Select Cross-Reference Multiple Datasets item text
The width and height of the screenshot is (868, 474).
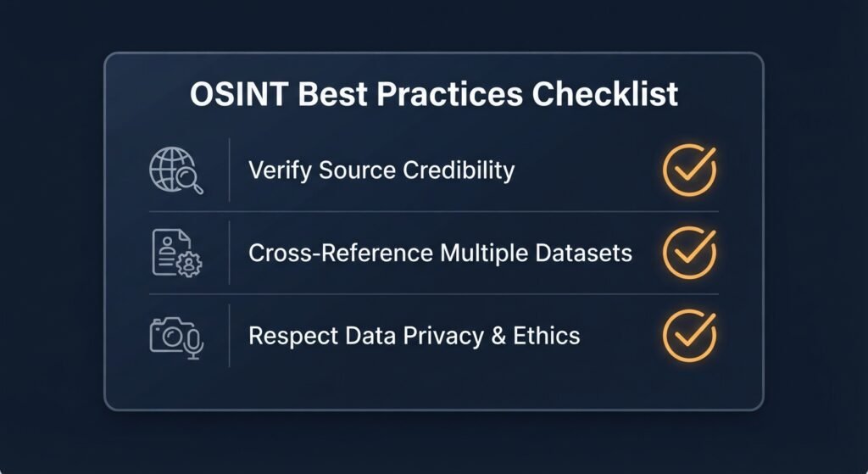tap(440, 253)
